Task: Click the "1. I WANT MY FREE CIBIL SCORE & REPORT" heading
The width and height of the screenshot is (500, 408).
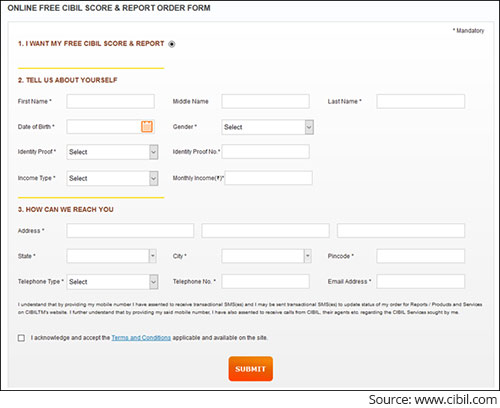Action: click(91, 44)
